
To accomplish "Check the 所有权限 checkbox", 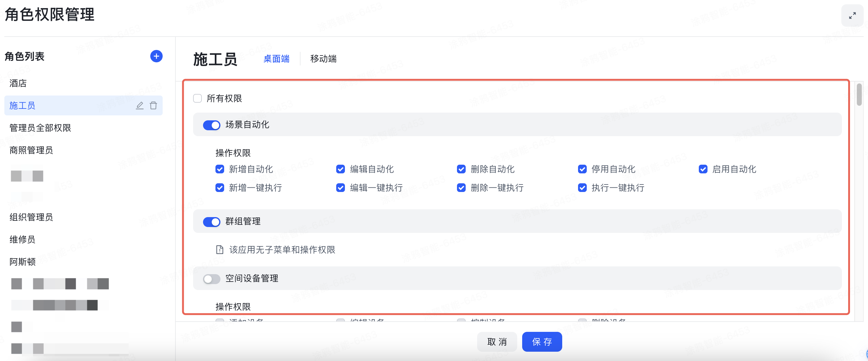I will pyautogui.click(x=197, y=98).
